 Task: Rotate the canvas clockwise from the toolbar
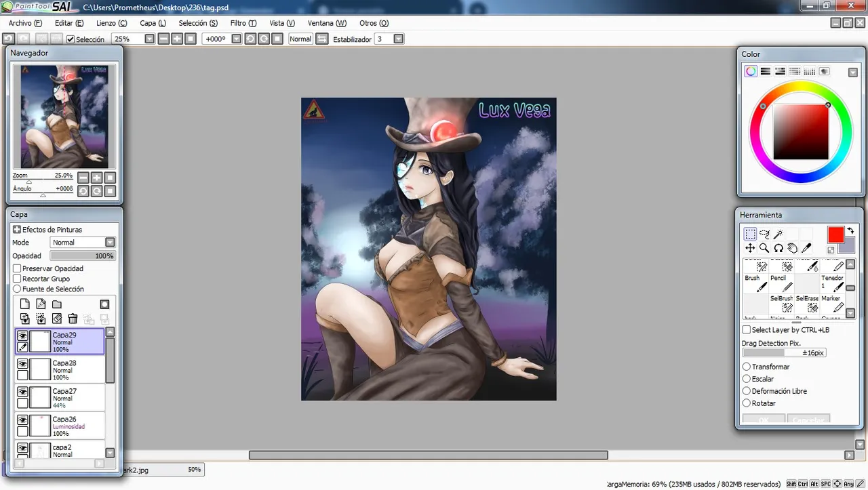click(264, 39)
